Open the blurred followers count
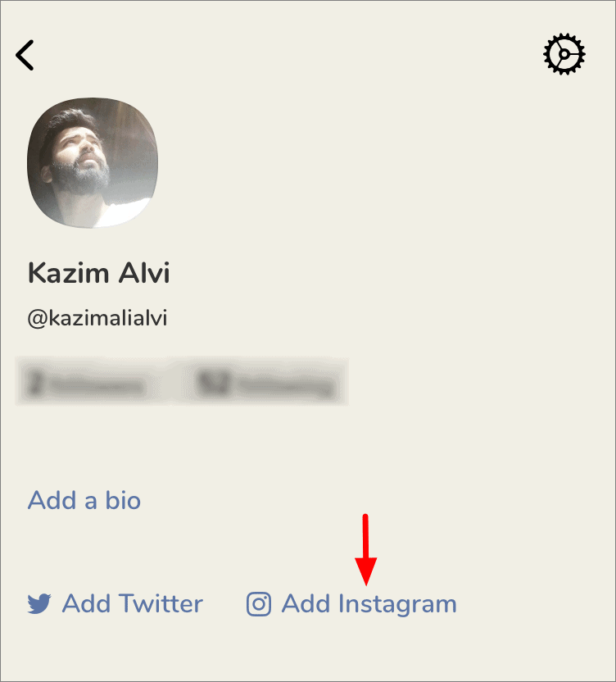Image resolution: width=616 pixels, height=682 pixels. click(87, 382)
